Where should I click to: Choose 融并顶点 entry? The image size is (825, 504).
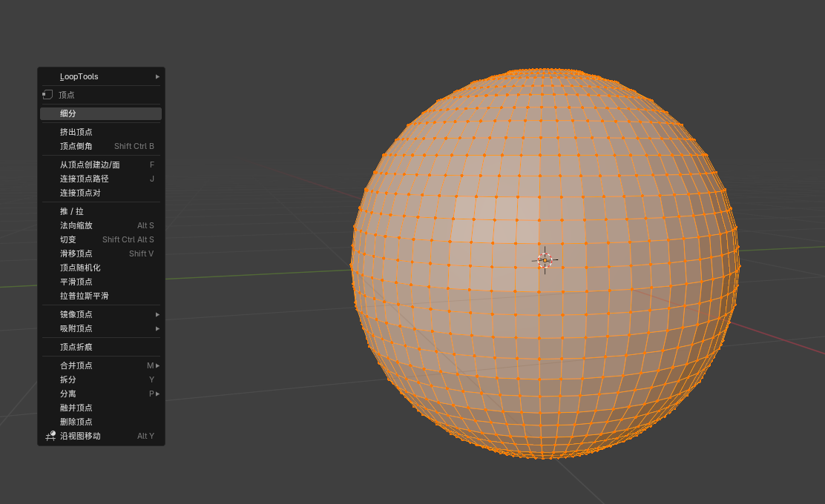(101, 408)
